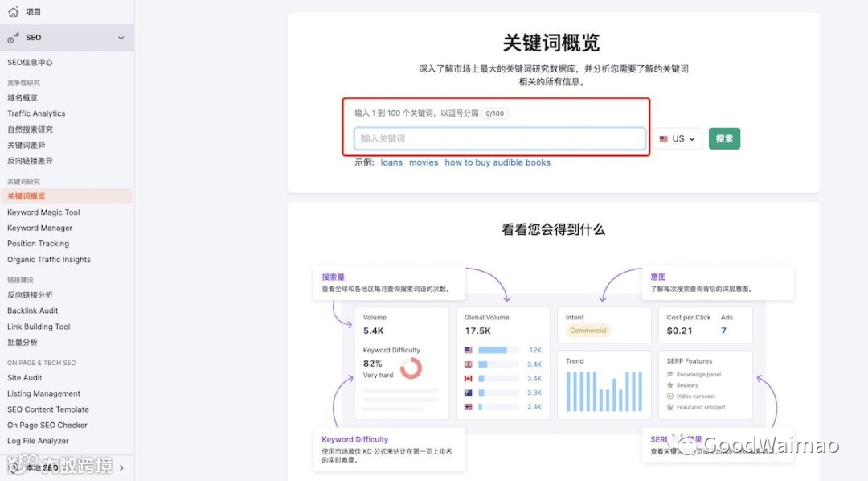Open On Page SEO Checker

point(47,425)
